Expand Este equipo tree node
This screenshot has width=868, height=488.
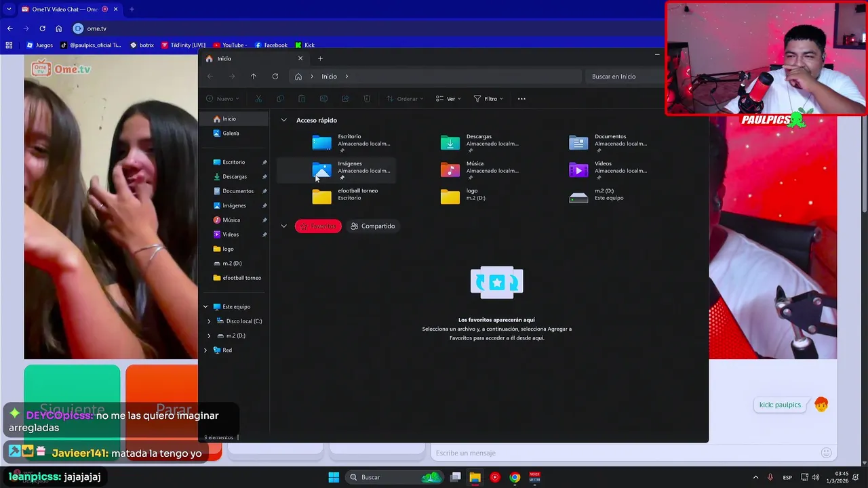coord(205,307)
